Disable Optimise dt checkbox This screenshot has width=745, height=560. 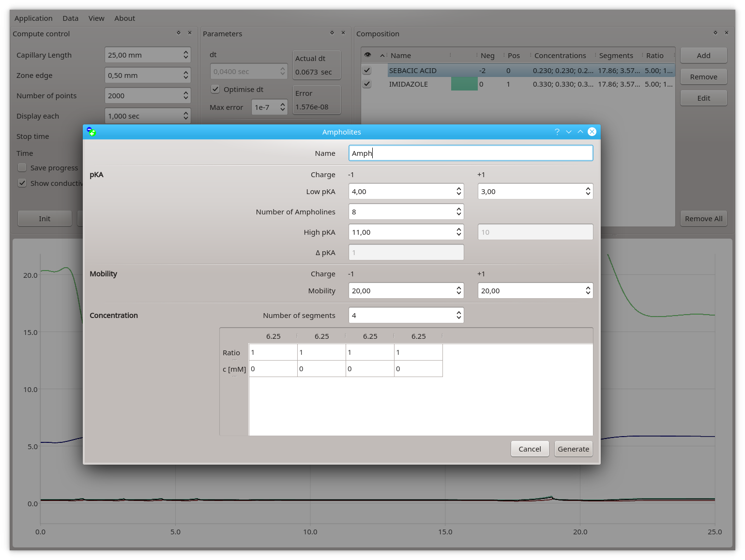tap(215, 89)
